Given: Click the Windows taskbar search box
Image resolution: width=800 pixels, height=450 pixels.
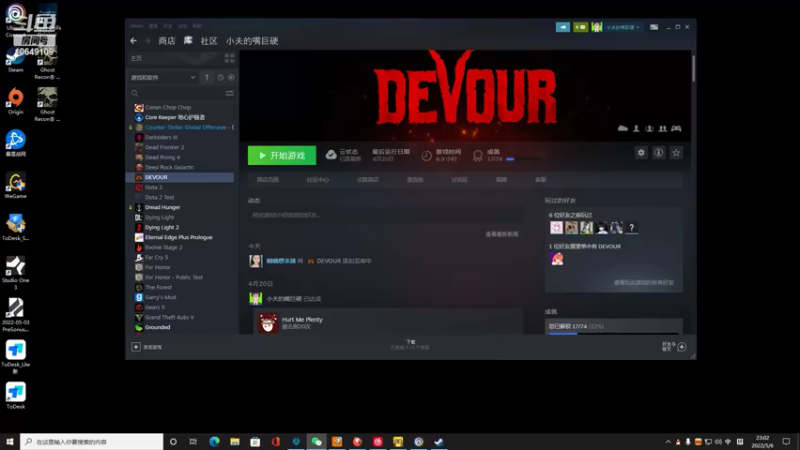Looking at the screenshot, I should point(92,442).
